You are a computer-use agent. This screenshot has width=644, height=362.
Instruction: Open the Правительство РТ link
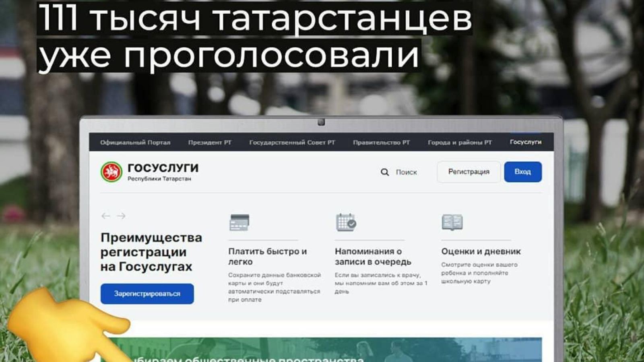click(x=381, y=142)
